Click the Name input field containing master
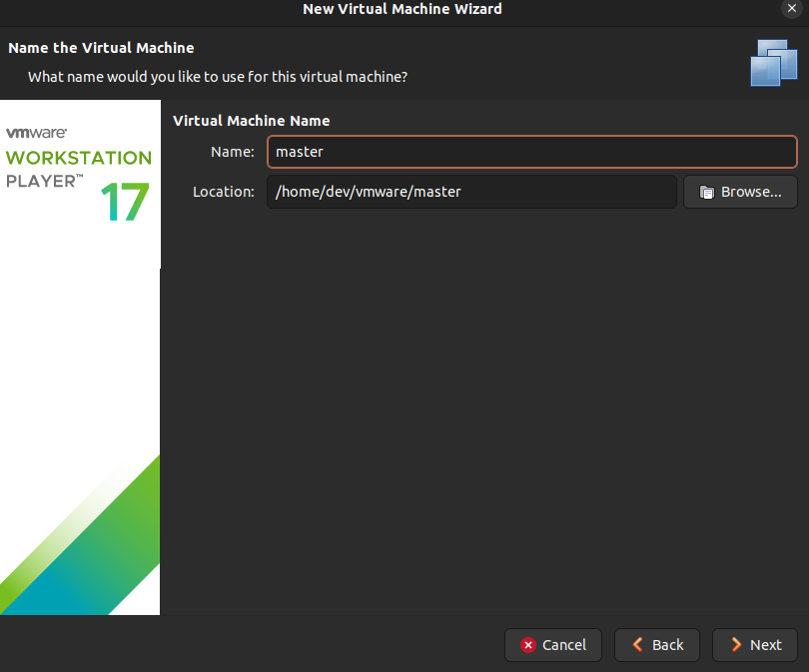The image size is (809, 672). [x=532, y=152]
